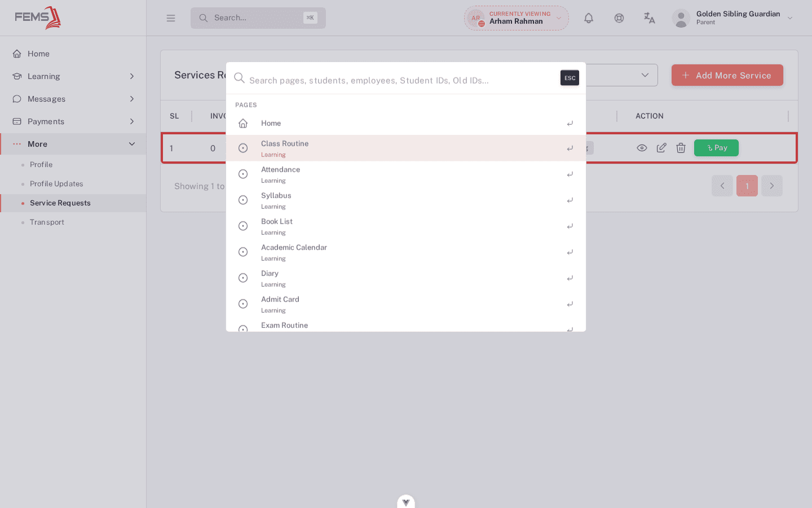The width and height of the screenshot is (812, 508).
Task: Open the notifications bell
Action: (x=589, y=18)
